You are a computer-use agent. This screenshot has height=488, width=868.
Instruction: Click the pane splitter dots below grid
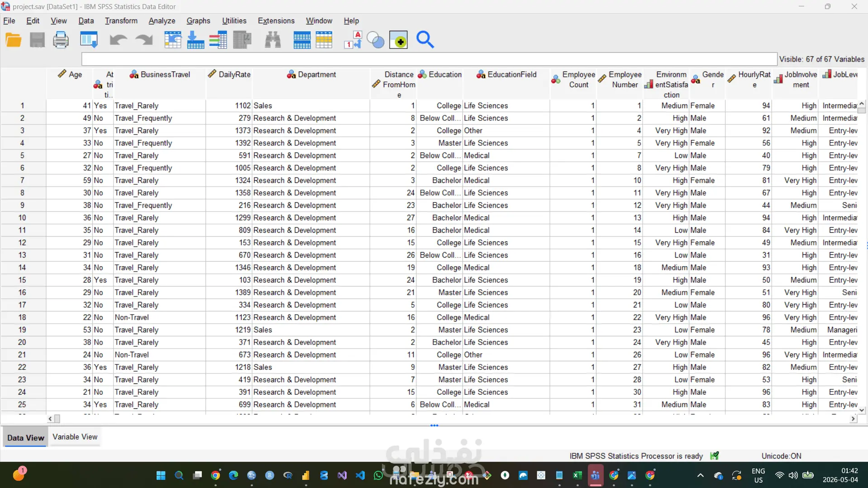tap(434, 426)
